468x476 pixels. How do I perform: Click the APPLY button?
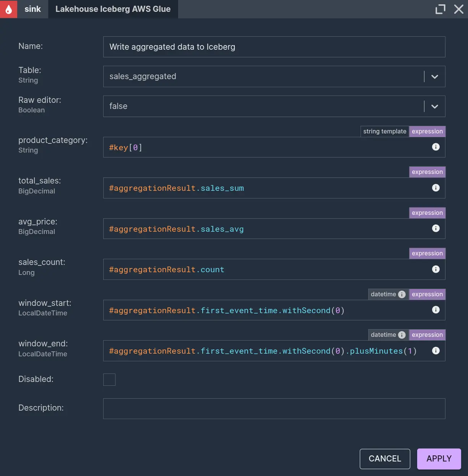click(x=439, y=459)
